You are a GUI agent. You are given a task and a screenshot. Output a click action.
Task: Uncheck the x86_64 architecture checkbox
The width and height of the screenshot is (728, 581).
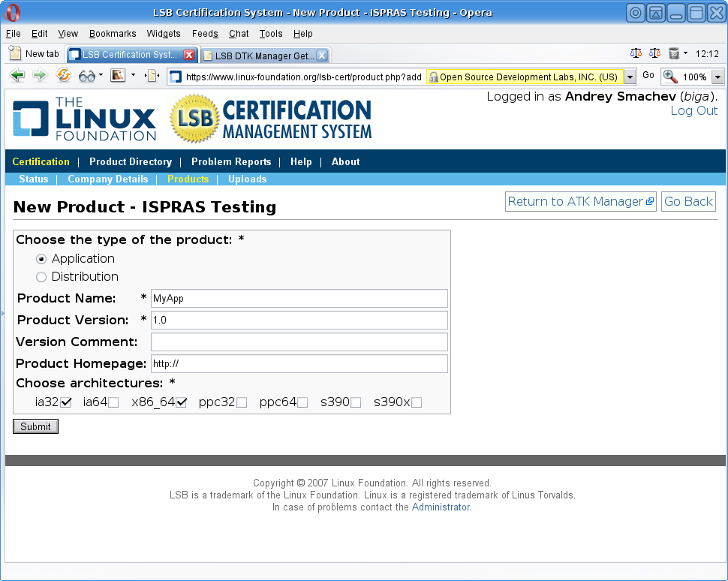pyautogui.click(x=182, y=402)
